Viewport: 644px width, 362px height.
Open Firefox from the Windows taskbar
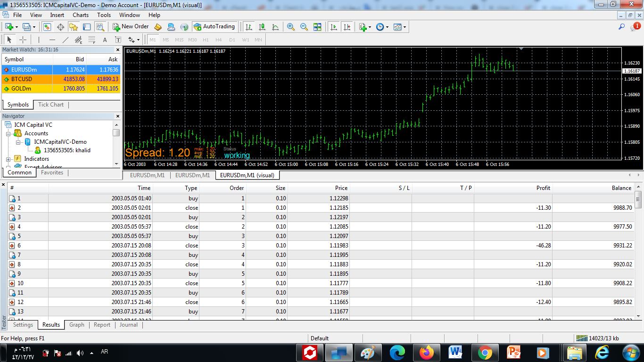(x=426, y=352)
